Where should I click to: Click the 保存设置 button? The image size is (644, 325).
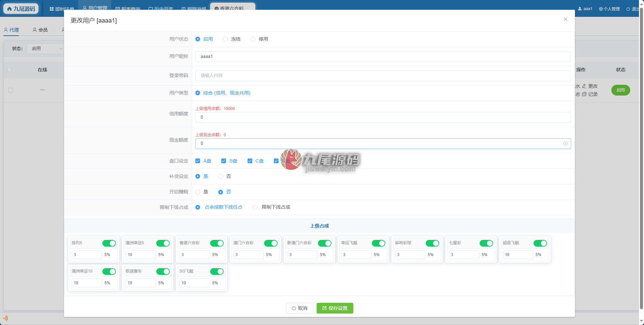pos(335,308)
